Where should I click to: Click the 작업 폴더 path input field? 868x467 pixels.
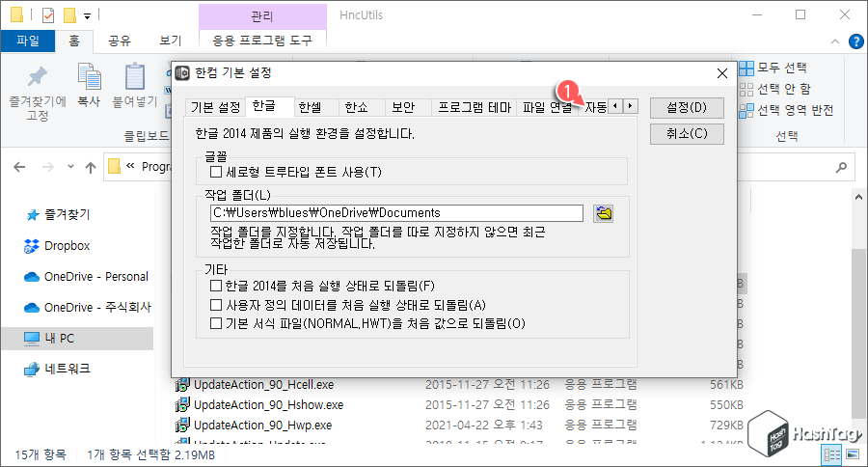[397, 213]
